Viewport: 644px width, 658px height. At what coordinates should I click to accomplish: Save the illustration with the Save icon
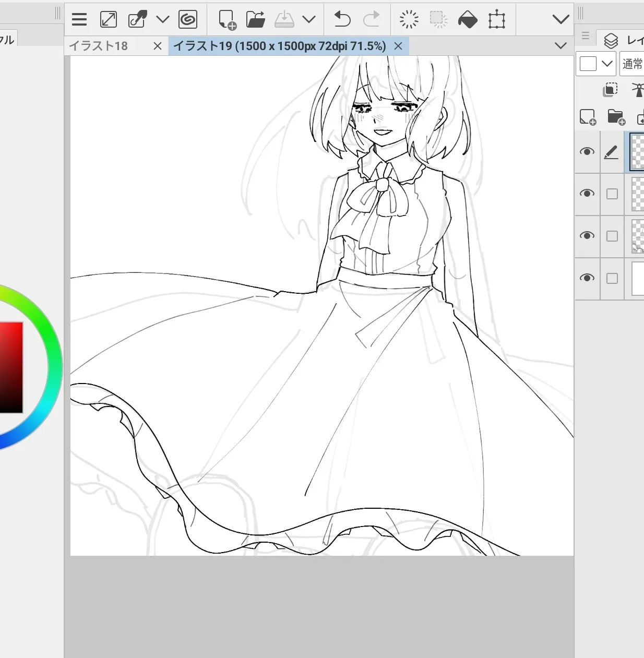tap(284, 20)
